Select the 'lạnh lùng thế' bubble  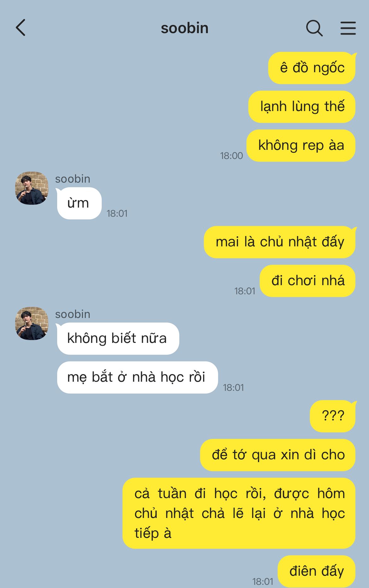click(x=302, y=107)
